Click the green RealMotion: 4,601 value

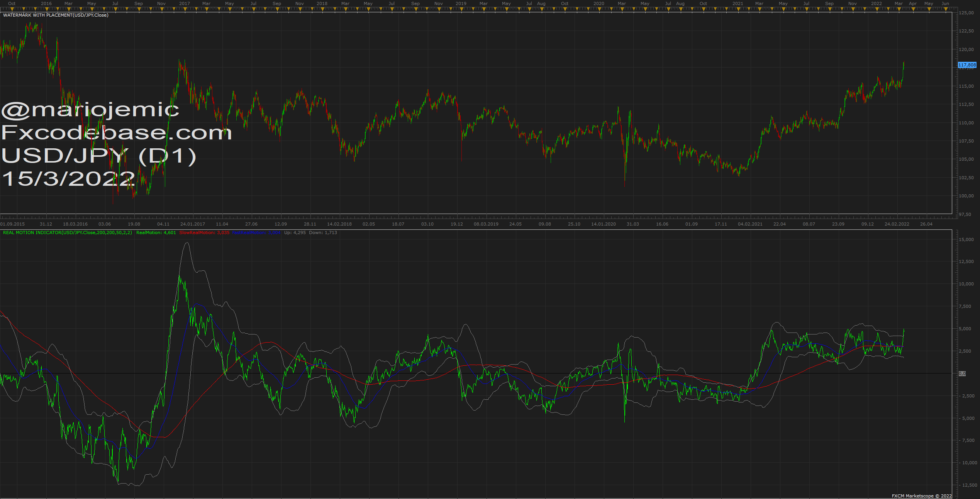156,233
